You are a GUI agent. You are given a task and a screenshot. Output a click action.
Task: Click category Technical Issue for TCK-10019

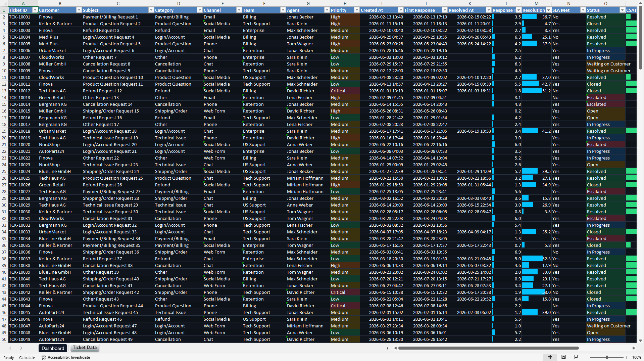point(179,138)
